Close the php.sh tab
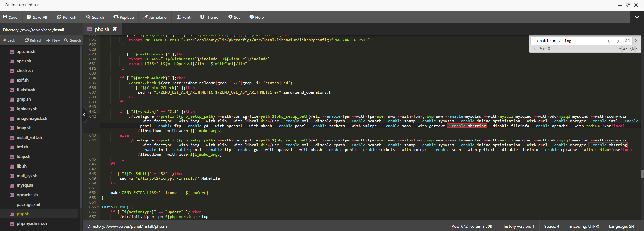Viewport: 644px width, 231px height. pos(115,29)
